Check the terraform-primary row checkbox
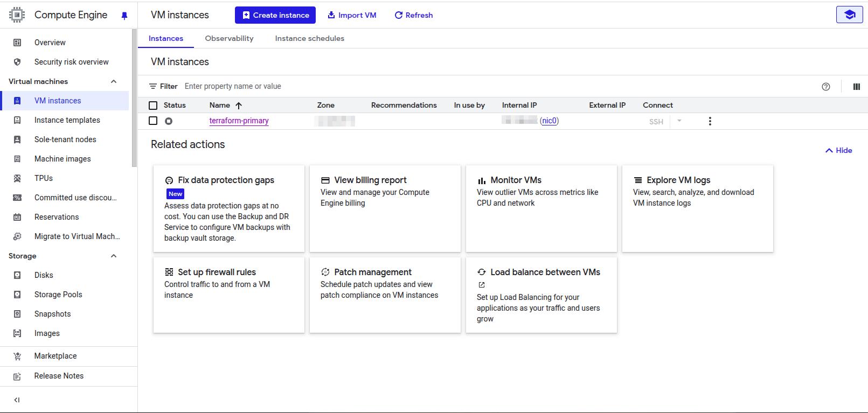The height and width of the screenshot is (413, 868). pos(153,121)
